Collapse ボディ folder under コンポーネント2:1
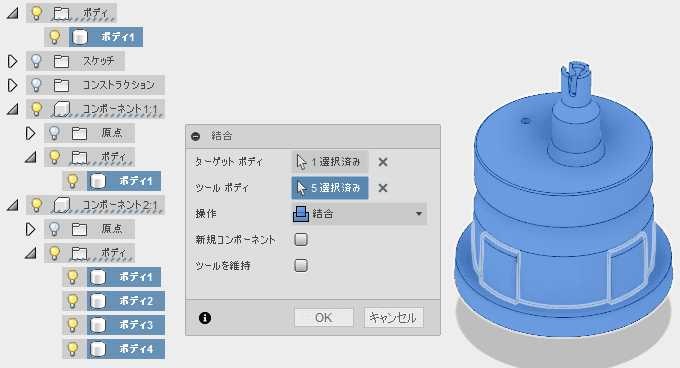 point(30,253)
